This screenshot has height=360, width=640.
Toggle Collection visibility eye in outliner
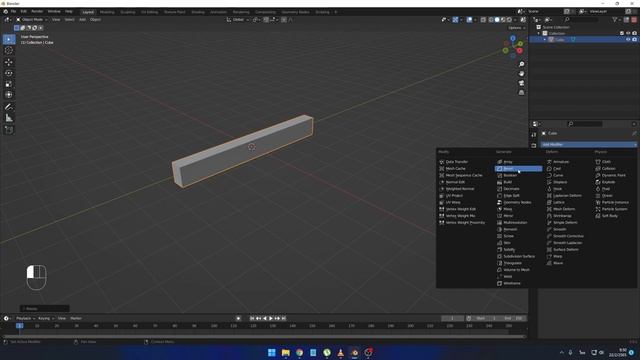click(x=628, y=33)
